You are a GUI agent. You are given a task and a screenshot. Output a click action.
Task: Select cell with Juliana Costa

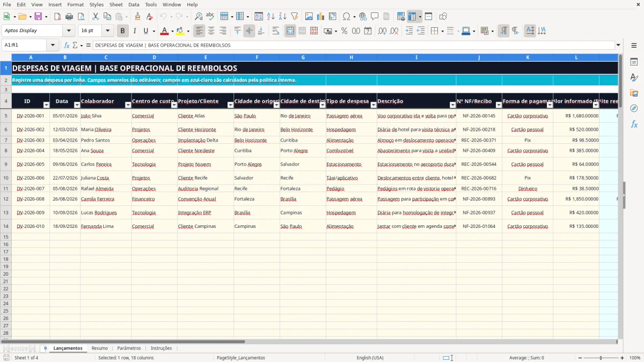point(106,178)
